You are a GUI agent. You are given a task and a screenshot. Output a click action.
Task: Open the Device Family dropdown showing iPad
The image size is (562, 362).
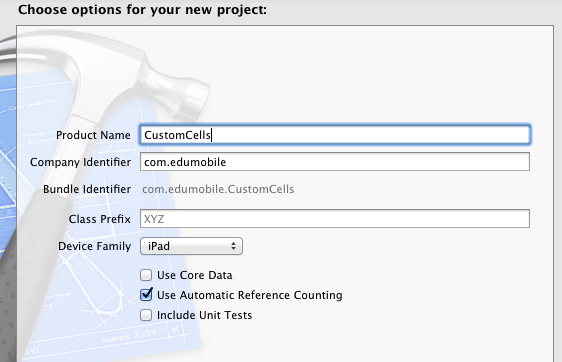[x=191, y=246]
